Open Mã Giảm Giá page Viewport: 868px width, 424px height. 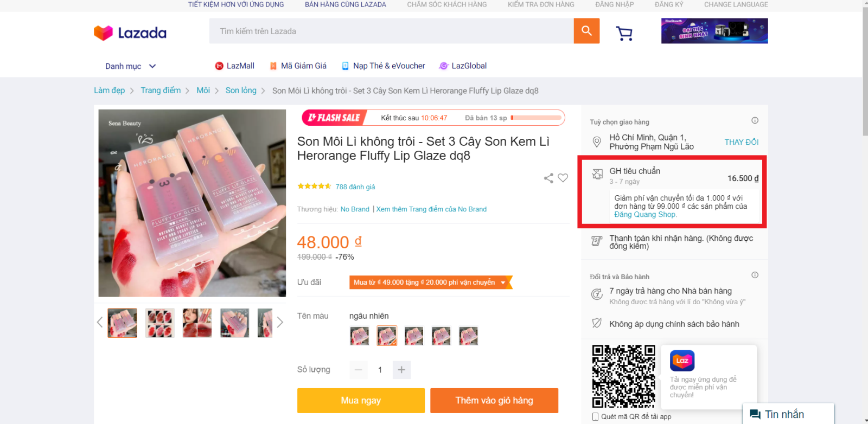click(298, 66)
